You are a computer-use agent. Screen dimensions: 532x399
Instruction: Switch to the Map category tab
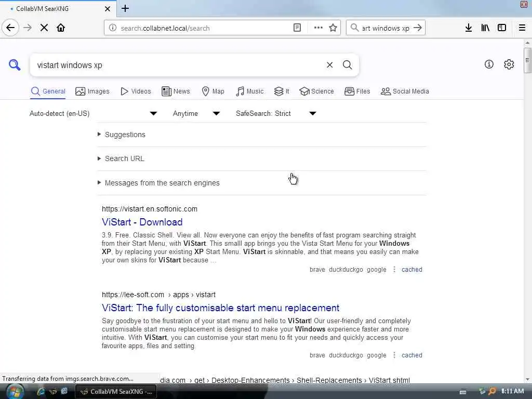(x=213, y=91)
